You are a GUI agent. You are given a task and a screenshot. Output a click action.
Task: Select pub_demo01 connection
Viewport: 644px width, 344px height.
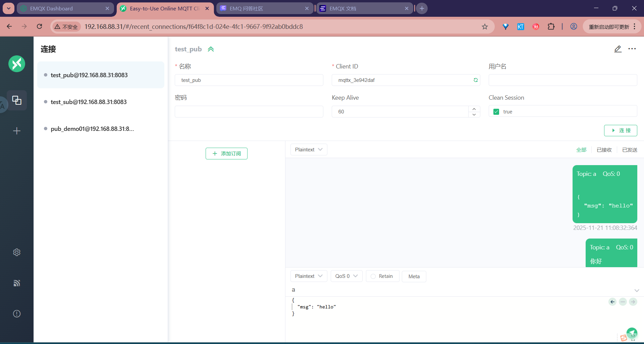click(101, 129)
